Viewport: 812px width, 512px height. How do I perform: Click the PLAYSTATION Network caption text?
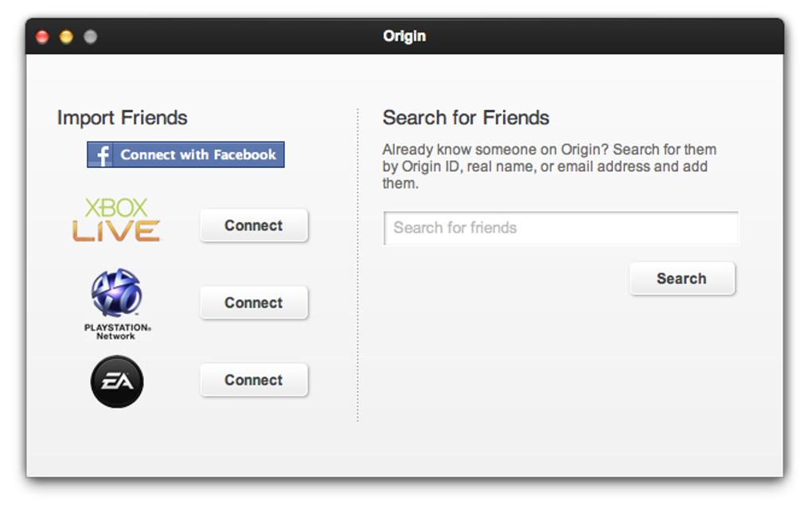117,331
